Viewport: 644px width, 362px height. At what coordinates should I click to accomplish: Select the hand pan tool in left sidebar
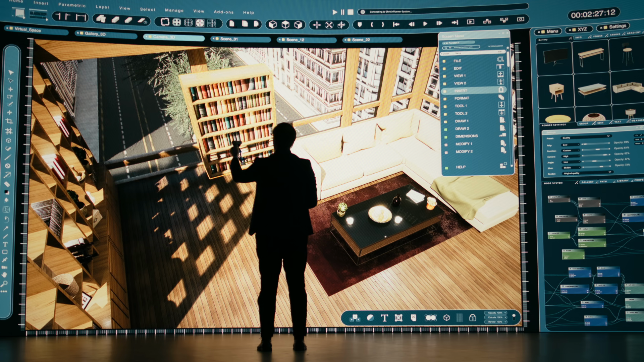[x=4, y=275]
